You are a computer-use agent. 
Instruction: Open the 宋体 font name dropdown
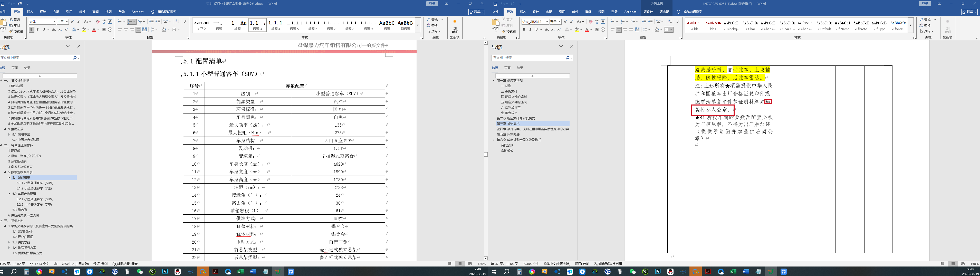point(54,22)
